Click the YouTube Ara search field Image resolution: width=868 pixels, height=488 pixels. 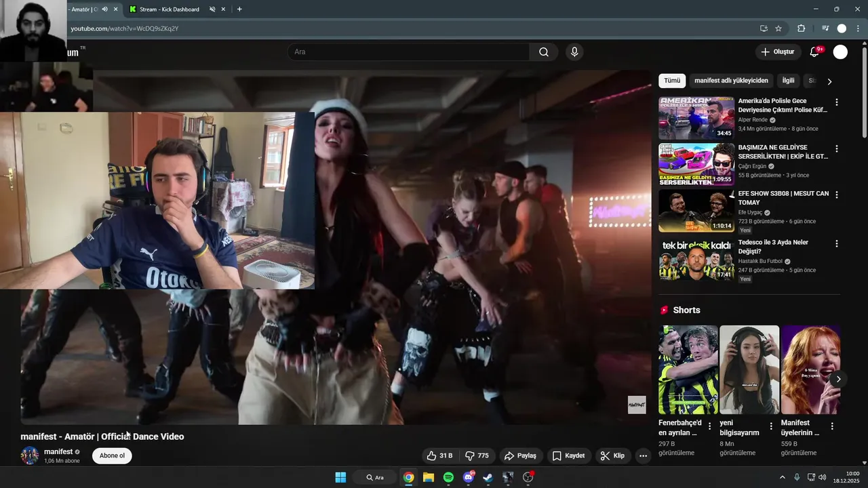click(409, 52)
